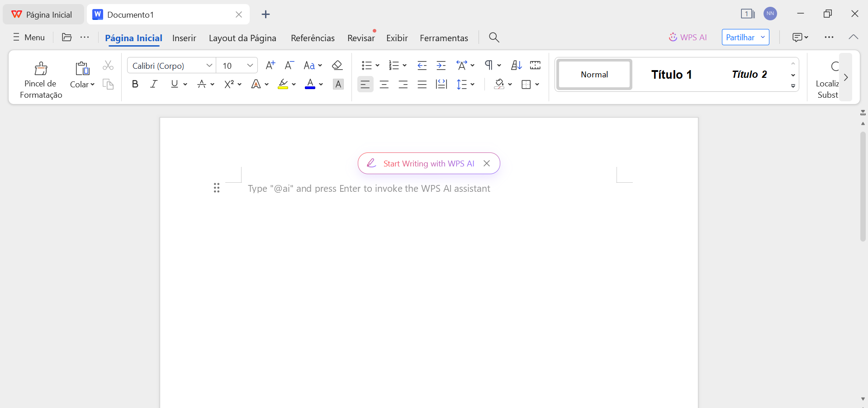Align text left

click(x=365, y=84)
